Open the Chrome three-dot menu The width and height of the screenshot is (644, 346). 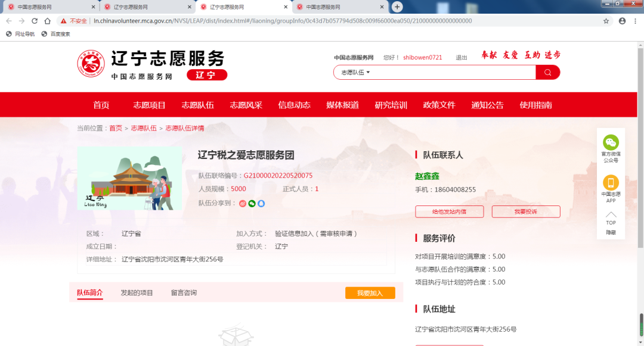tap(636, 21)
